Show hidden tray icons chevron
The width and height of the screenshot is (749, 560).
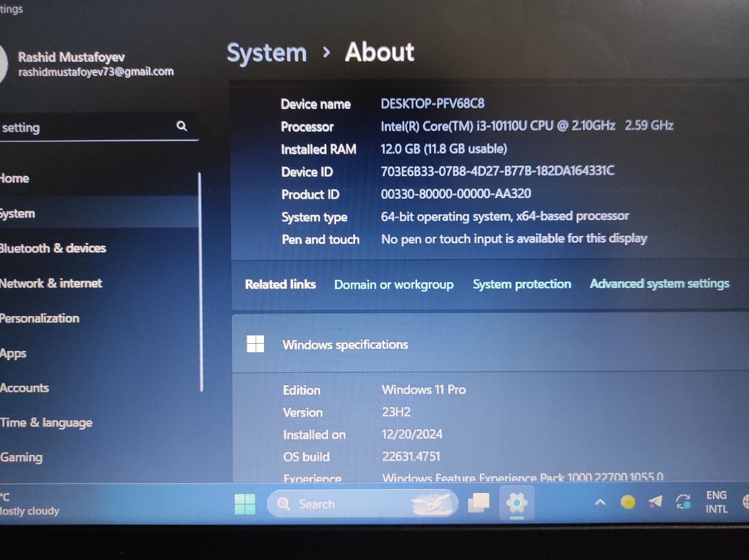(600, 502)
